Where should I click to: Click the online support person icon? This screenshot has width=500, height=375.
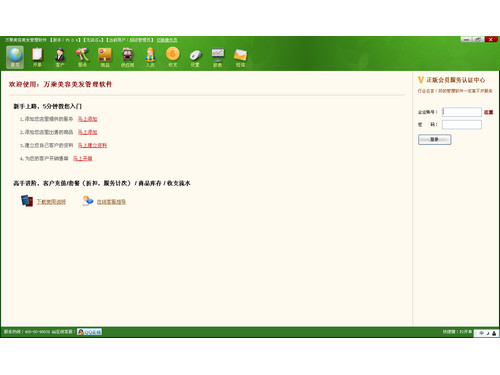(88, 201)
